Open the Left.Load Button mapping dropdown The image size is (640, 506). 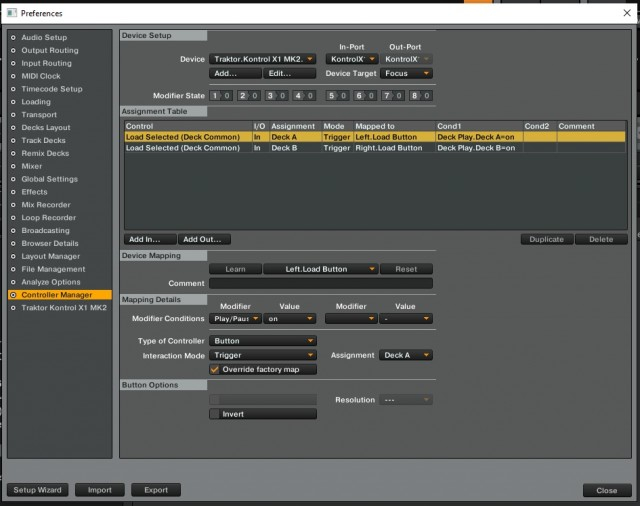320,269
